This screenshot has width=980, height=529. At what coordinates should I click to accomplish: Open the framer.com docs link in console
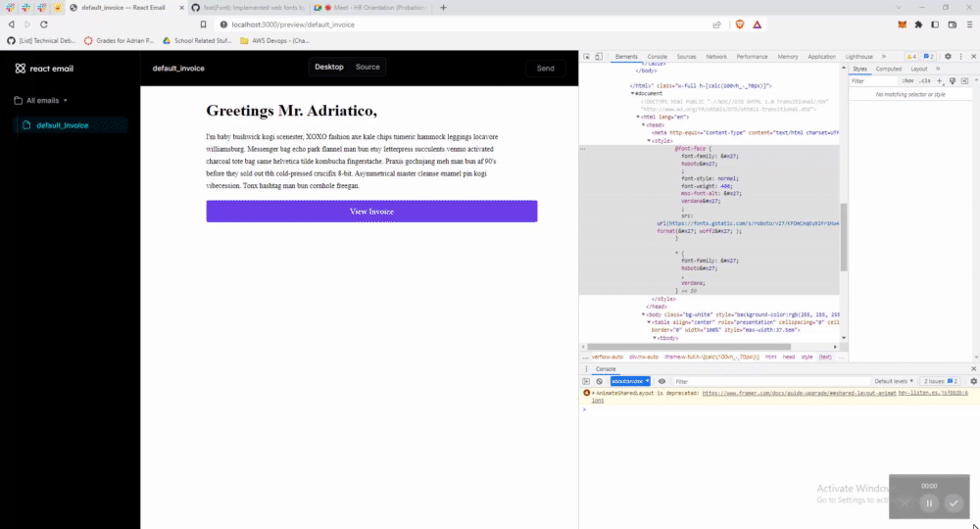coord(799,394)
